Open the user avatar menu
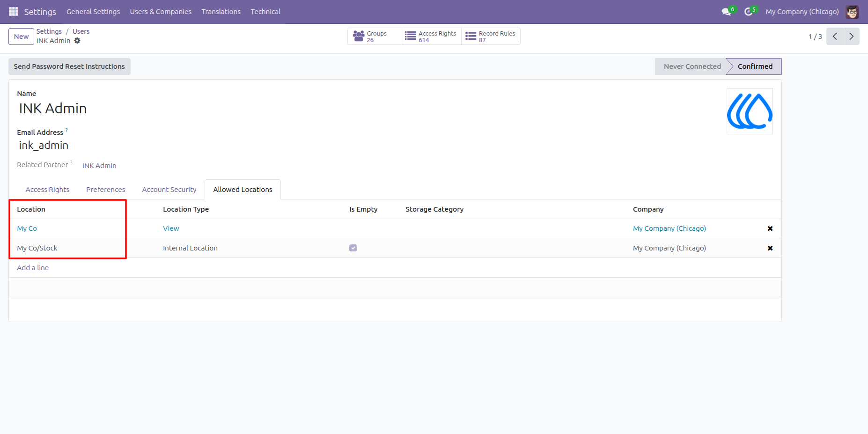Screen dimensions: 868x434 pyautogui.click(x=852, y=12)
